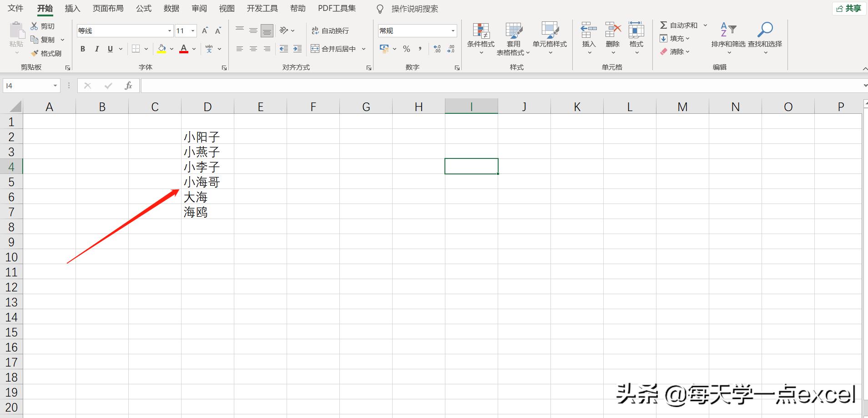Open Find and Select (查找和选择)
868x418 pixels.
coord(765,39)
